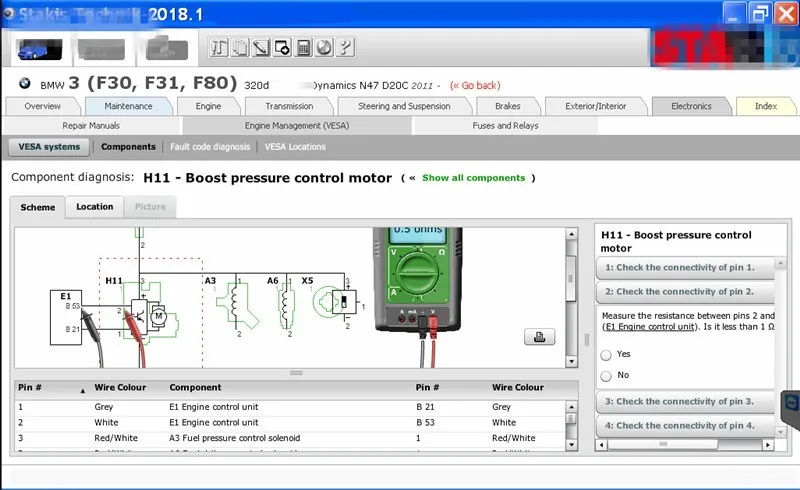Click the A3 solenoid symbol in diagram
800x490 pixels.
coord(236,305)
